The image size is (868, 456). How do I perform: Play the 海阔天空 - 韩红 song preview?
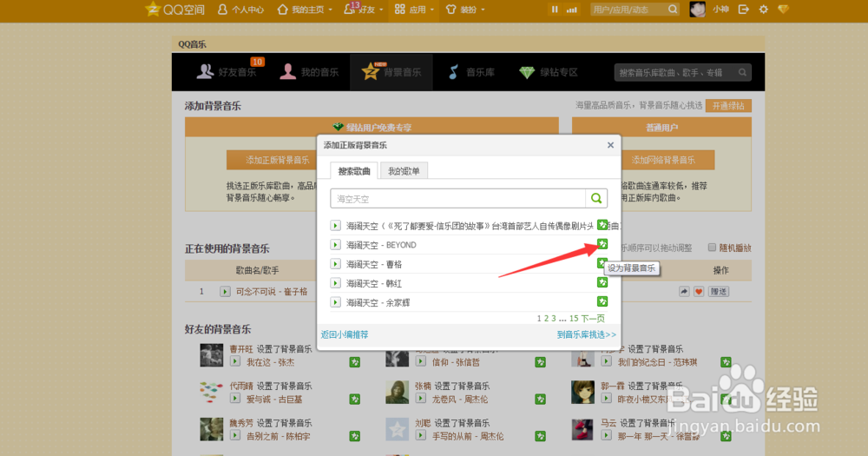coord(335,283)
